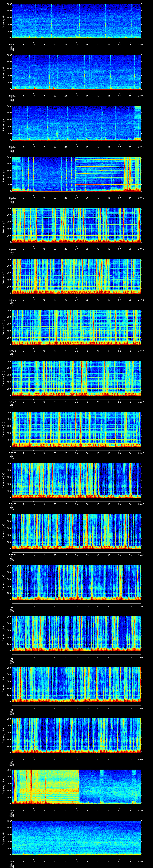Click the spectrogram panel starting at 13:36:00
The width and height of the screenshot is (153, 868).
(x=77, y=583)
